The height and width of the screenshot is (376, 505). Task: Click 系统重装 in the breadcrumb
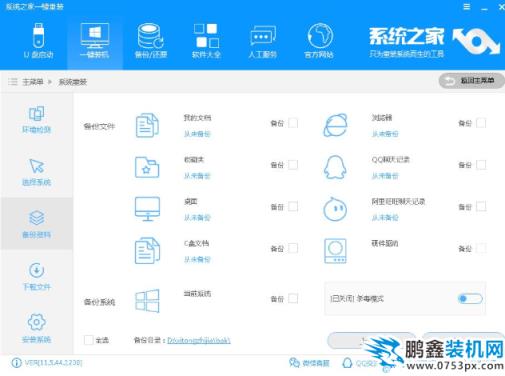click(73, 82)
